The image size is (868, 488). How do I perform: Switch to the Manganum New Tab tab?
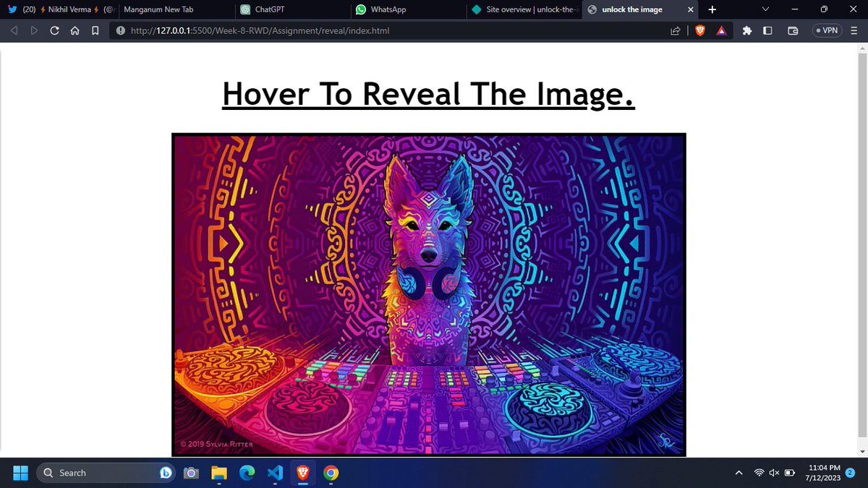coord(176,9)
